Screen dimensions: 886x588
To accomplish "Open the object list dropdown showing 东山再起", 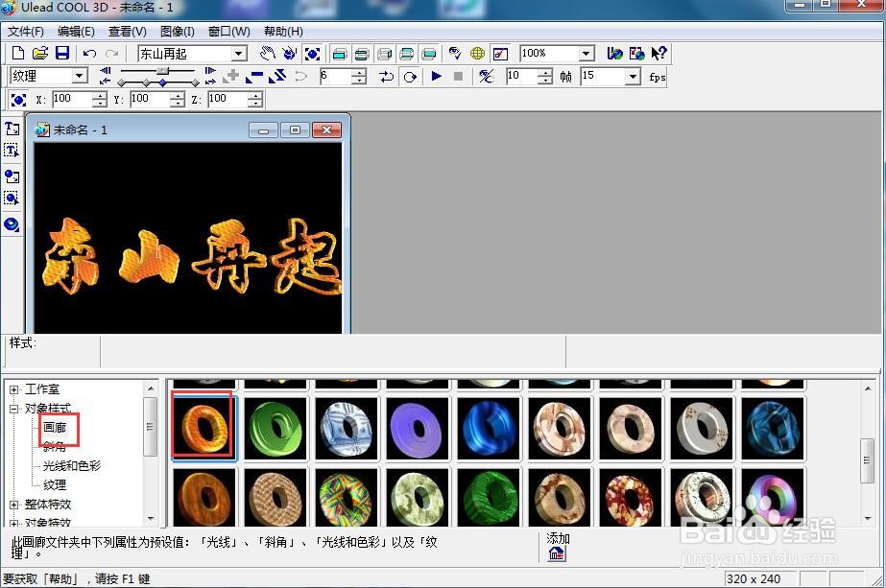I will coord(239,54).
